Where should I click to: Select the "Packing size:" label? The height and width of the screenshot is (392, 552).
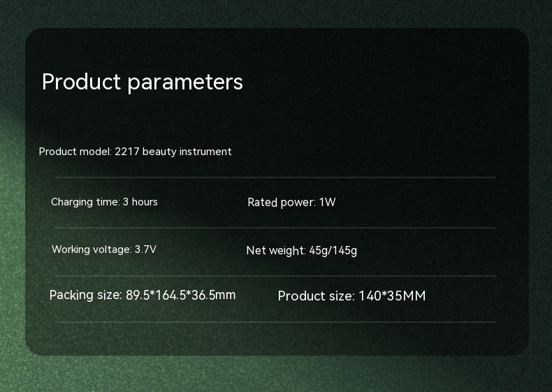86,295
